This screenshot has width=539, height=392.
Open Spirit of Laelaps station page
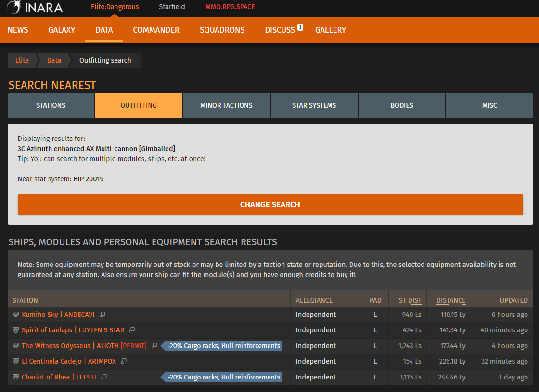point(47,330)
